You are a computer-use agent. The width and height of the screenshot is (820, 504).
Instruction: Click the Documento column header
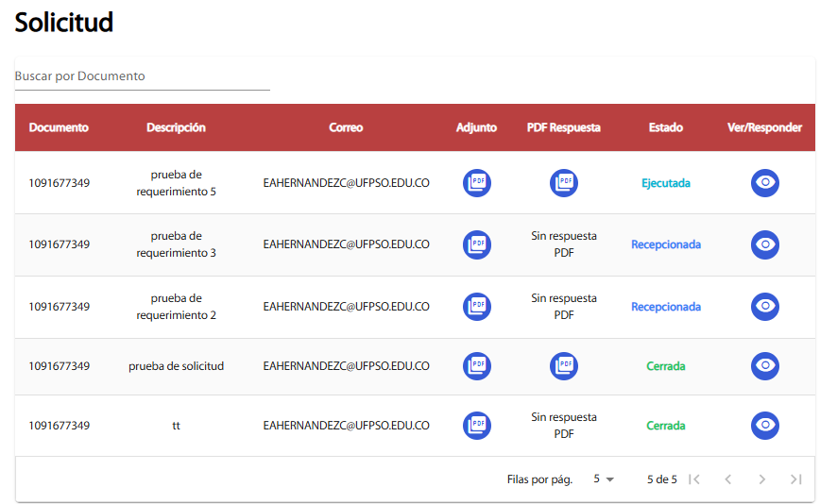(59, 127)
